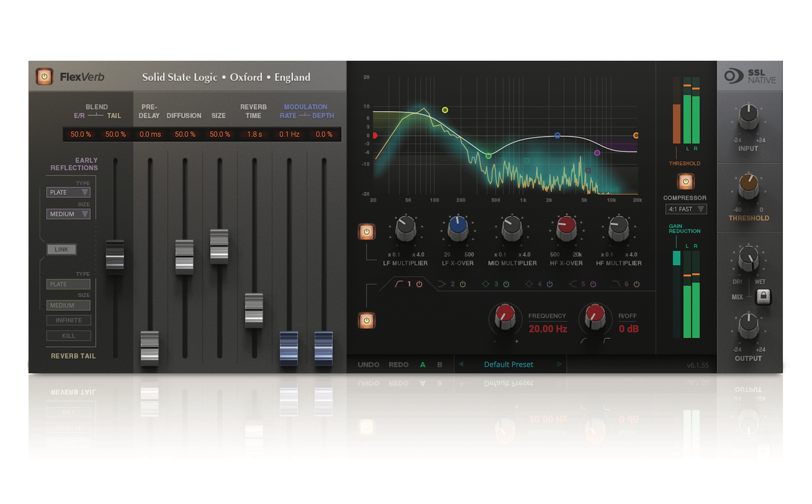Click the LINK button
Viewport: 812px width, 504px height.
pos(61,249)
